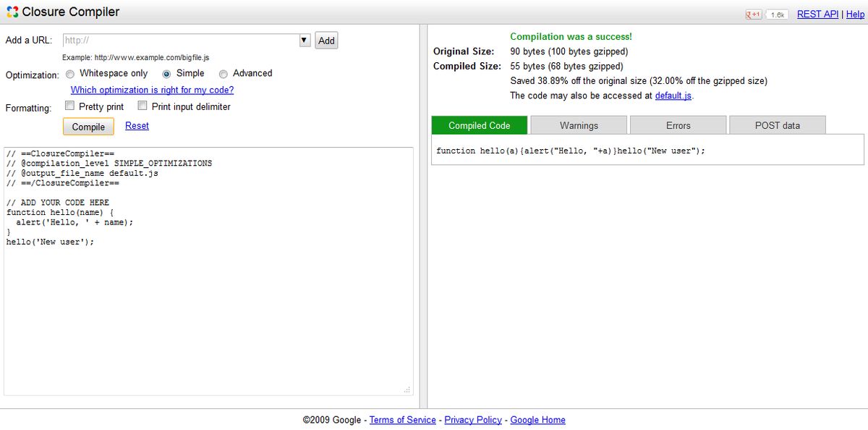Open the REST API documentation
Viewport: 868px width, 430px height.
point(817,13)
